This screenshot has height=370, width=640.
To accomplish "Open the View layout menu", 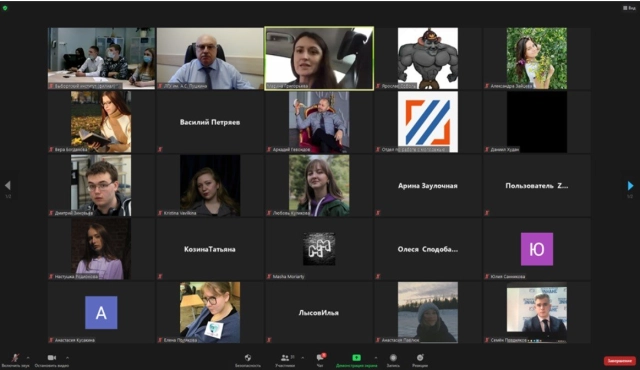I will pyautogui.click(x=629, y=8).
